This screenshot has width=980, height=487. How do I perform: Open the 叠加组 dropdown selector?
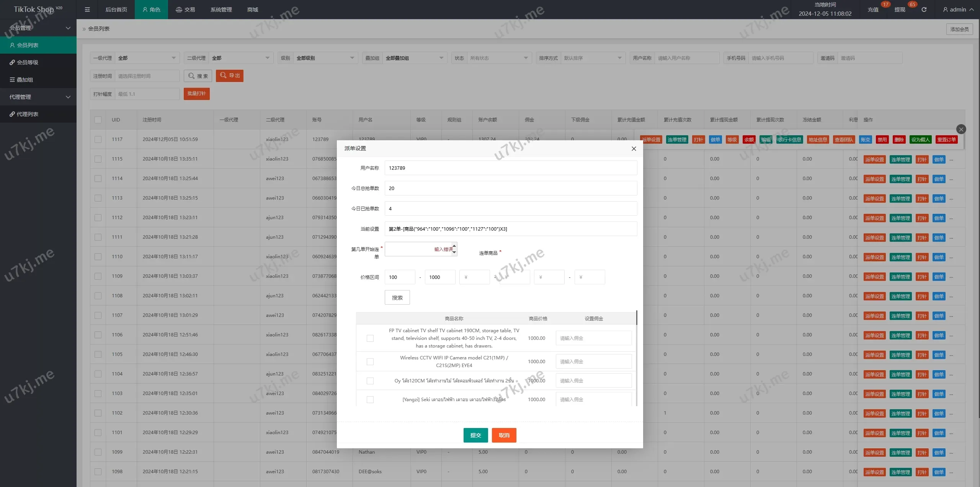[415, 58]
